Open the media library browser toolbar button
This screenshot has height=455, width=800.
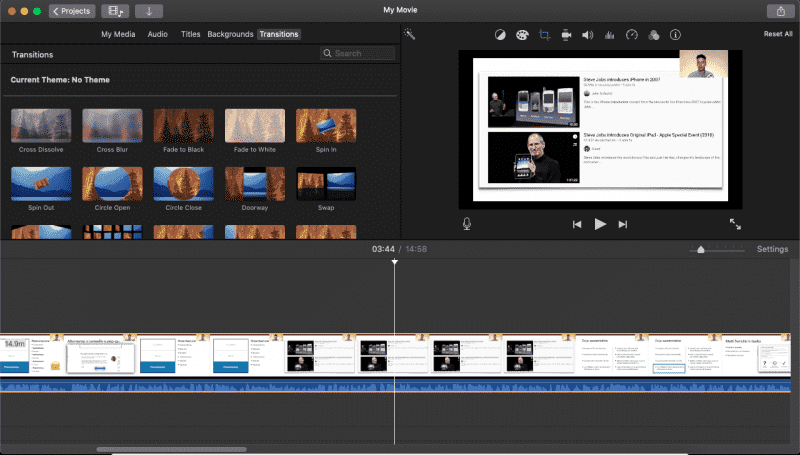click(115, 11)
